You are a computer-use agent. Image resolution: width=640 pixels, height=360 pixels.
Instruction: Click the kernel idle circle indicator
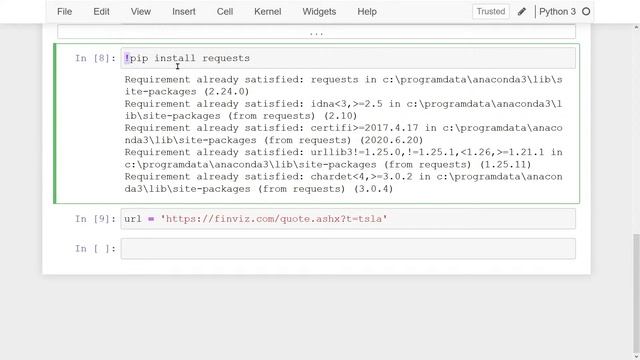pos(586,12)
